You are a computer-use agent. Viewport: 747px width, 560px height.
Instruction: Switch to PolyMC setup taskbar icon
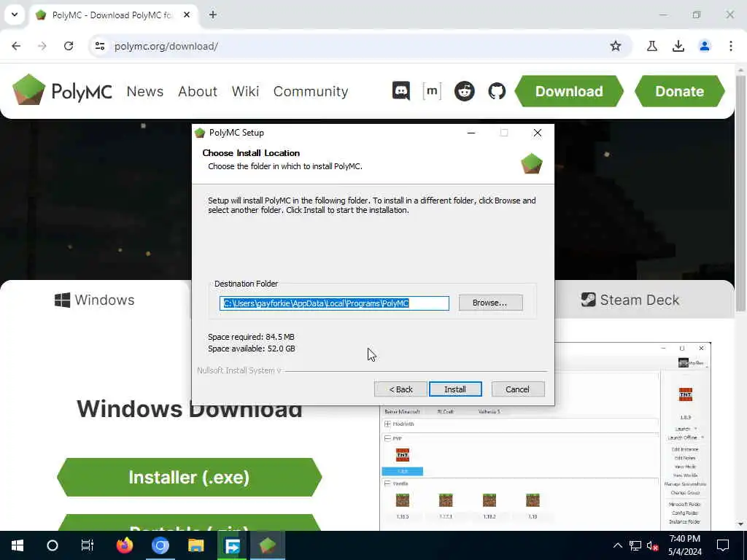[x=268, y=545]
